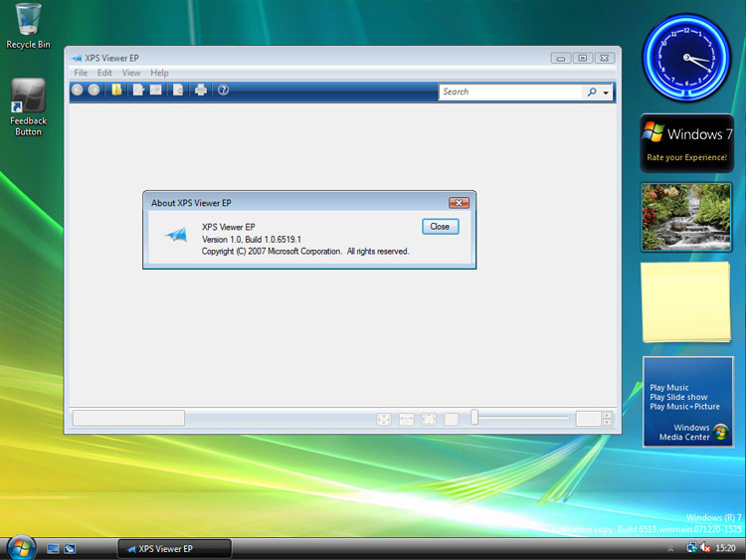Viewport: 746px width, 560px height.
Task: Dismiss About XPS Viewer EP with red X
Action: pos(459,203)
